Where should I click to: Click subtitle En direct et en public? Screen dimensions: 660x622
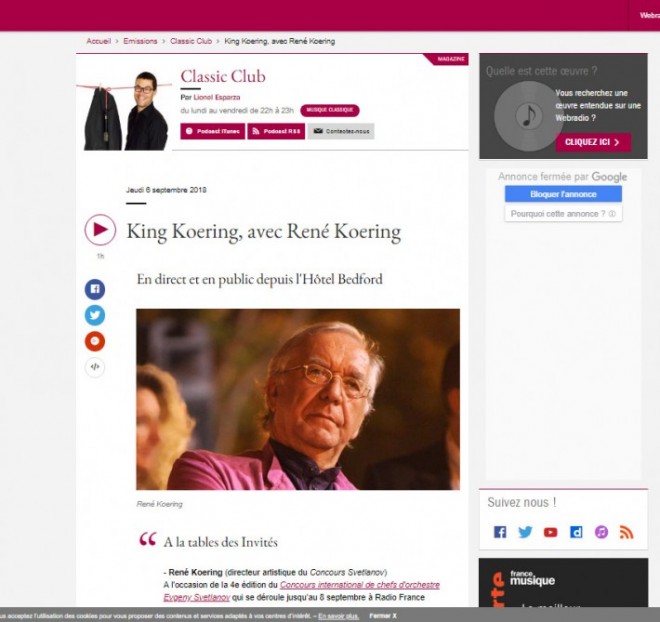point(260,279)
